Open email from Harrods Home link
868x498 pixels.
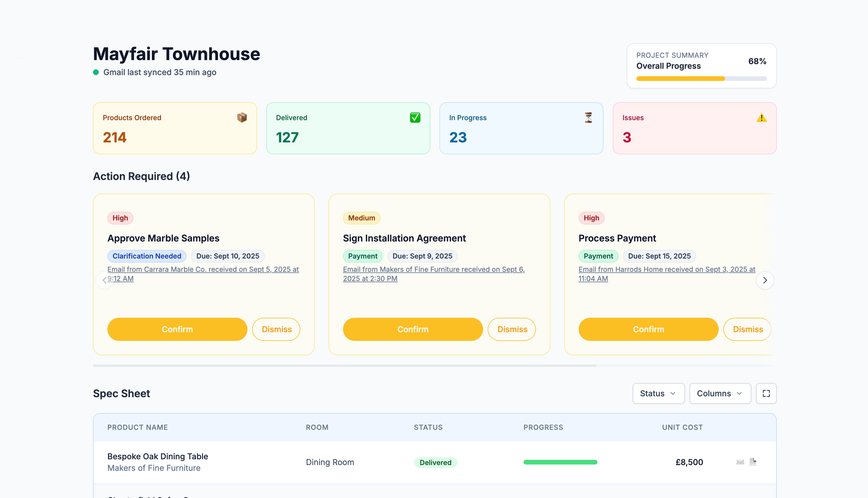click(x=667, y=274)
